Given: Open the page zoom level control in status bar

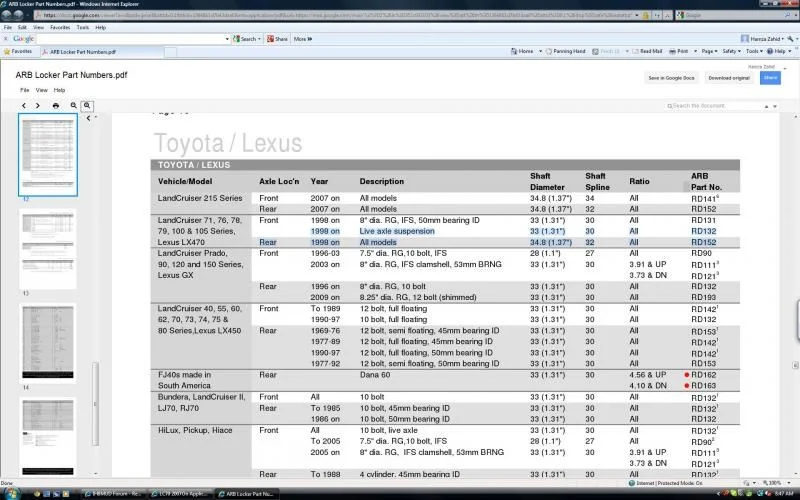Looking at the screenshot, I should 778,483.
